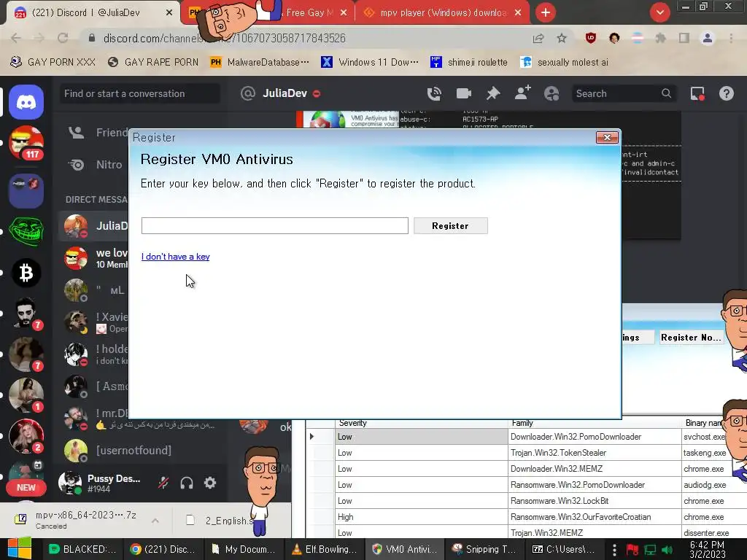Click the Family column header
The height and width of the screenshot is (560, 747).
595,424
